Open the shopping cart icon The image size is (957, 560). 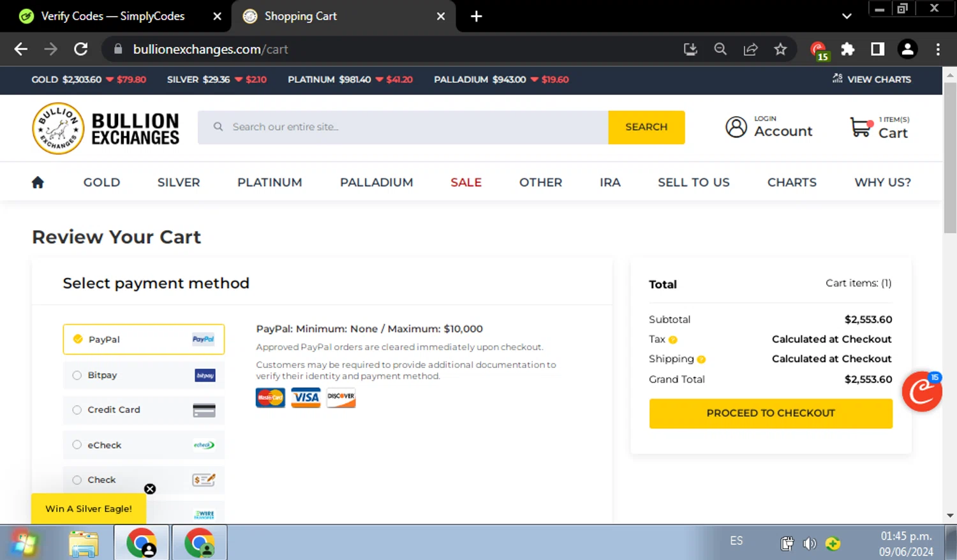coord(861,127)
